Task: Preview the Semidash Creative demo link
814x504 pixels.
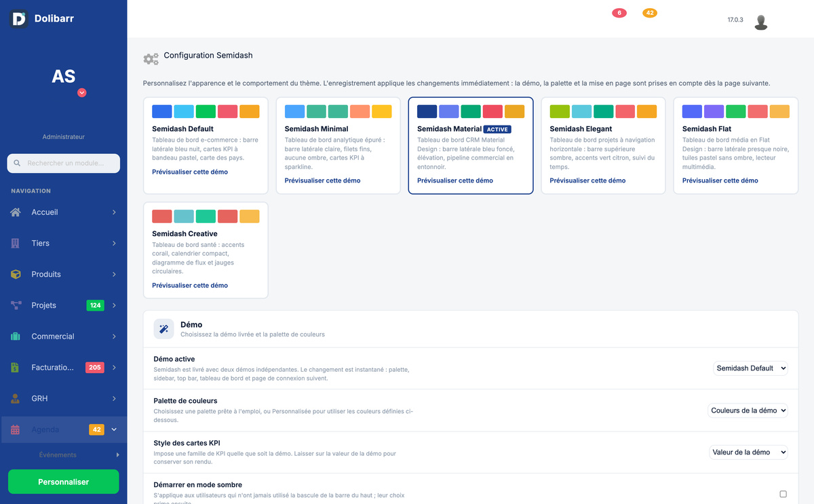Action: tap(190, 286)
